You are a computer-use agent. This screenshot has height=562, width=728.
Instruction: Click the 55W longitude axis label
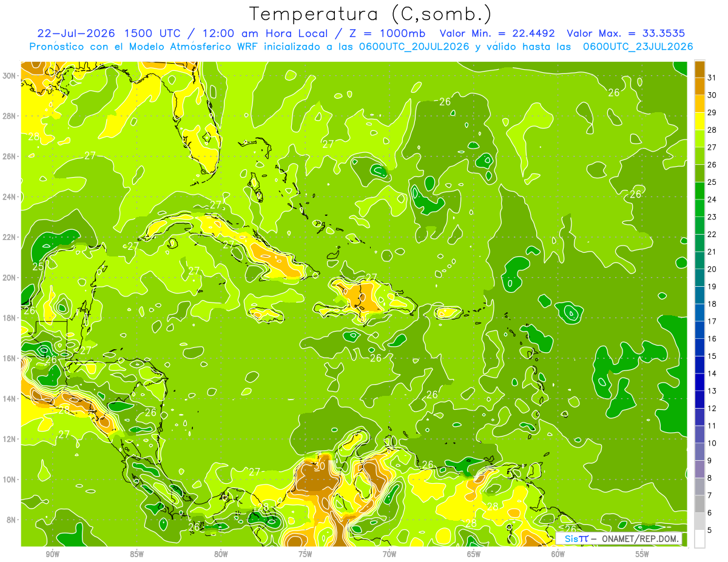coord(642,554)
